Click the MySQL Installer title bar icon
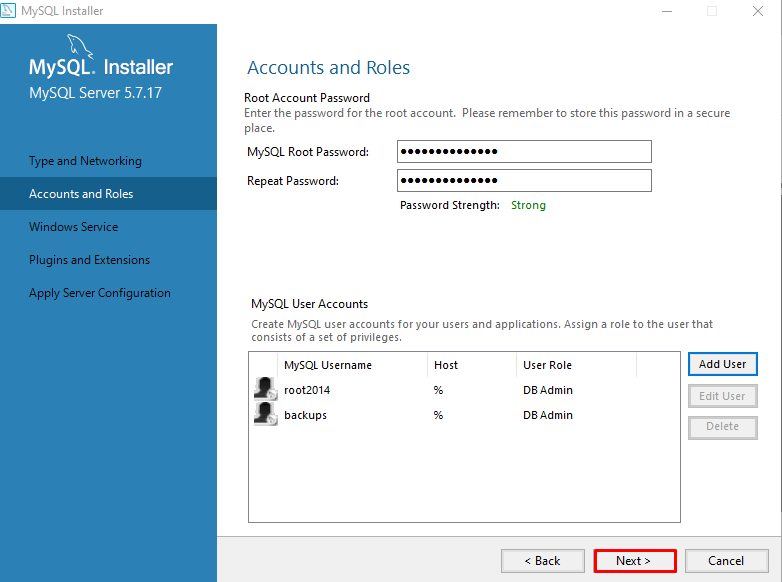The width and height of the screenshot is (782, 582). pos(8,10)
